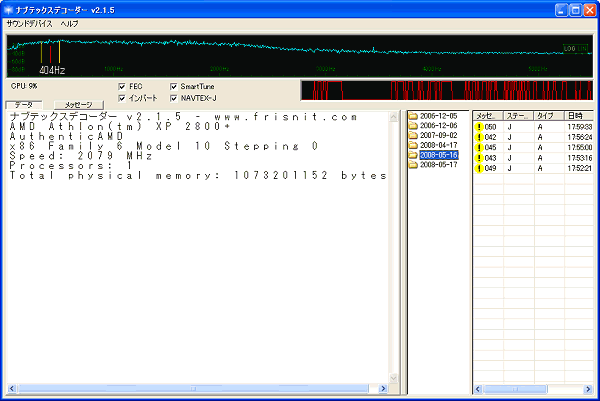Screen dimensions: 600x401
Task: Select LIN scale on the spectrum display
Action: click(x=582, y=49)
